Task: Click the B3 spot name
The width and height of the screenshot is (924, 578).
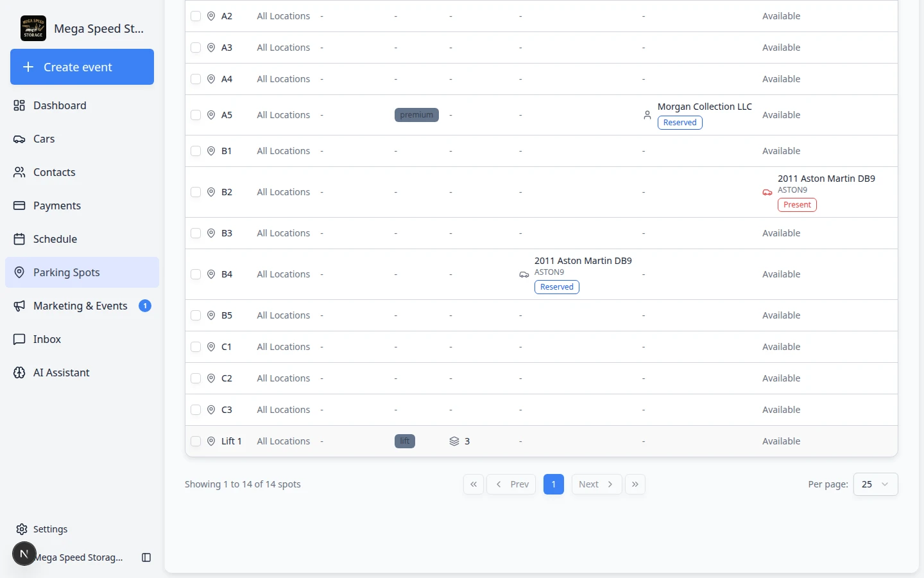Action: [x=227, y=233]
